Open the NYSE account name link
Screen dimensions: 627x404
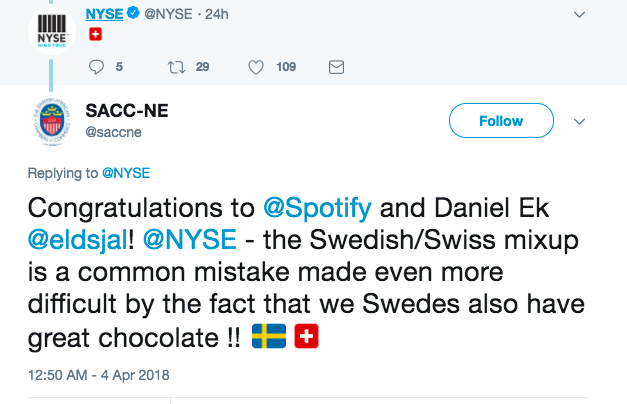(x=104, y=14)
